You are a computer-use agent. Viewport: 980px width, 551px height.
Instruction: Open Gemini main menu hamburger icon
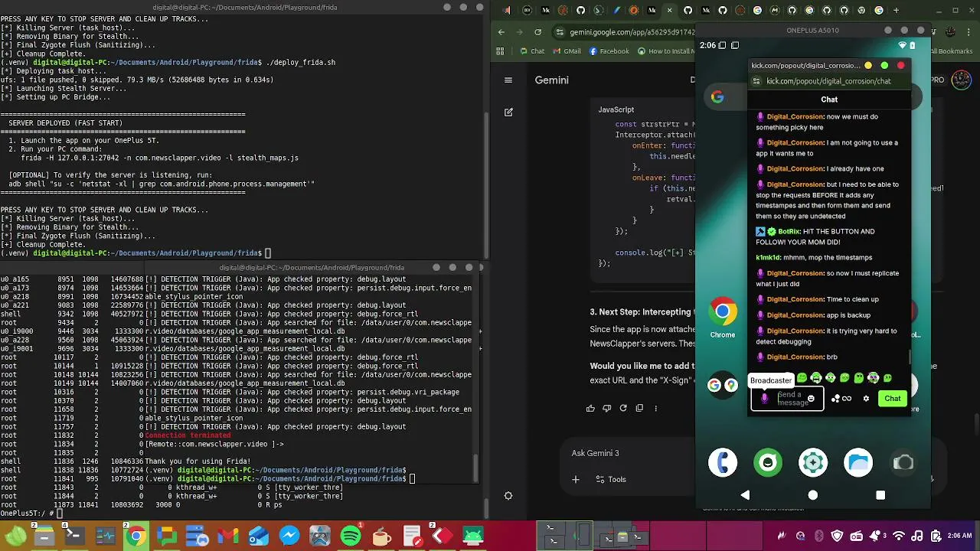pyautogui.click(x=508, y=80)
